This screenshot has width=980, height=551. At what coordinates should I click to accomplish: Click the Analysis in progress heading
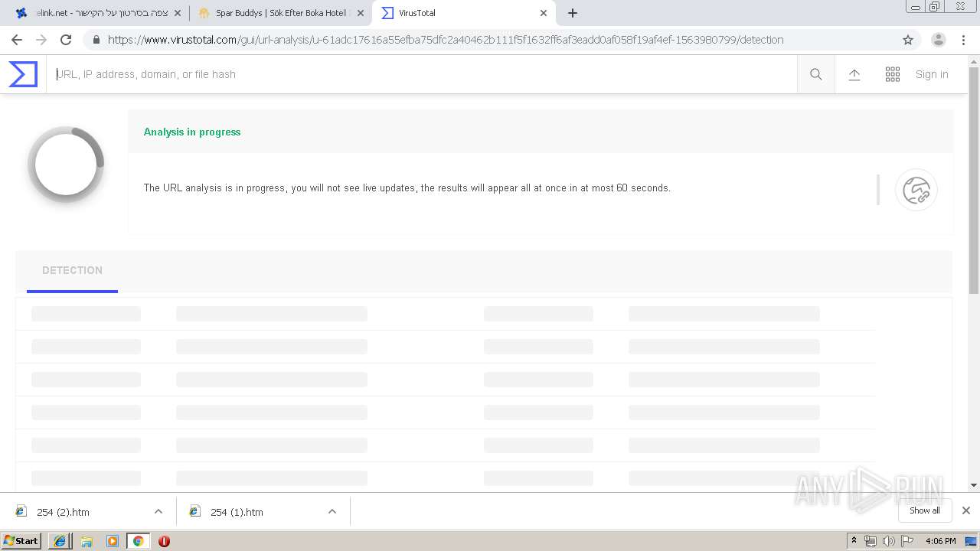(192, 132)
